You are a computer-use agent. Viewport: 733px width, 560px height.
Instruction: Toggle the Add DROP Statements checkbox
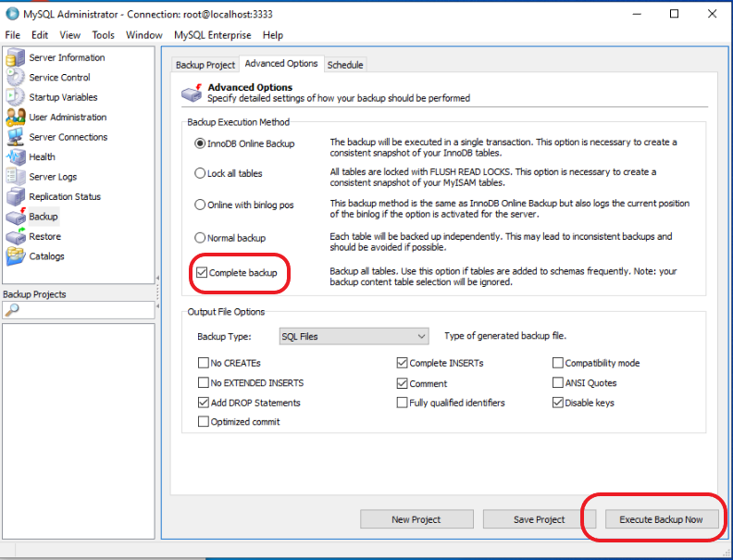204,403
